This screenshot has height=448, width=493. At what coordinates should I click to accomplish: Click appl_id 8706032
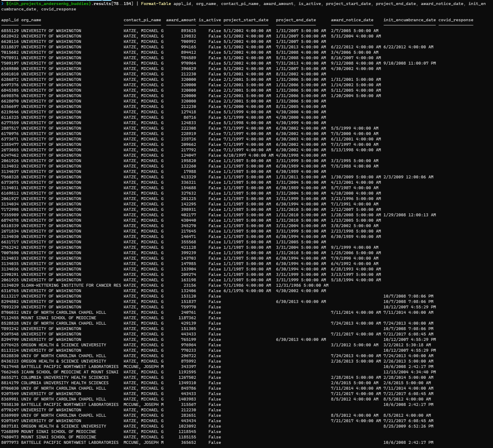10,313
